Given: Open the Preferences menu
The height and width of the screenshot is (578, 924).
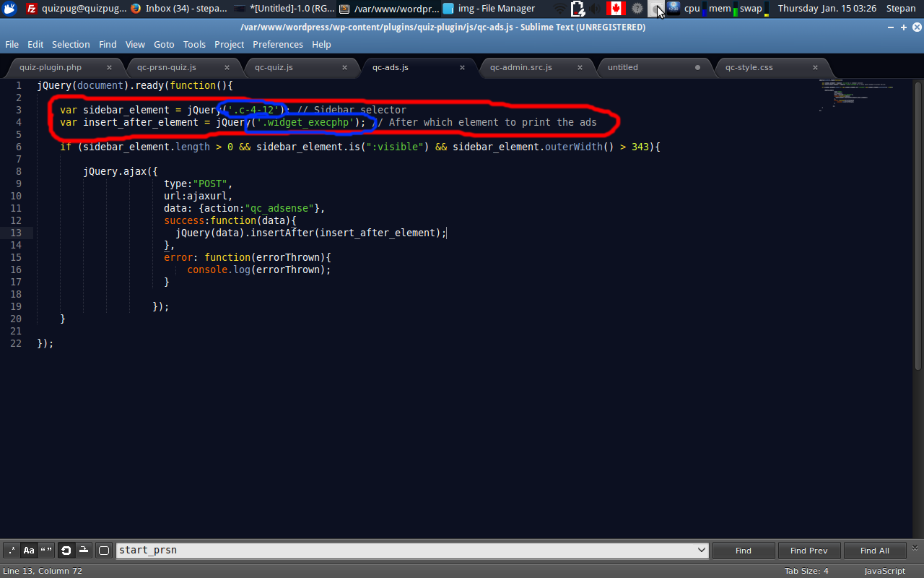Looking at the screenshot, I should (x=278, y=44).
